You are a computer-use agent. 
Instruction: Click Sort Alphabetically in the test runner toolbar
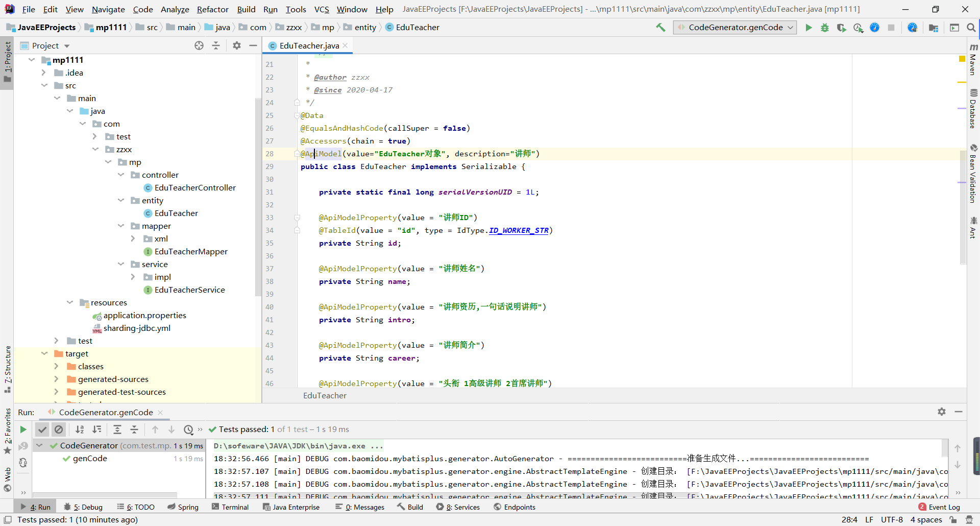tap(80, 429)
